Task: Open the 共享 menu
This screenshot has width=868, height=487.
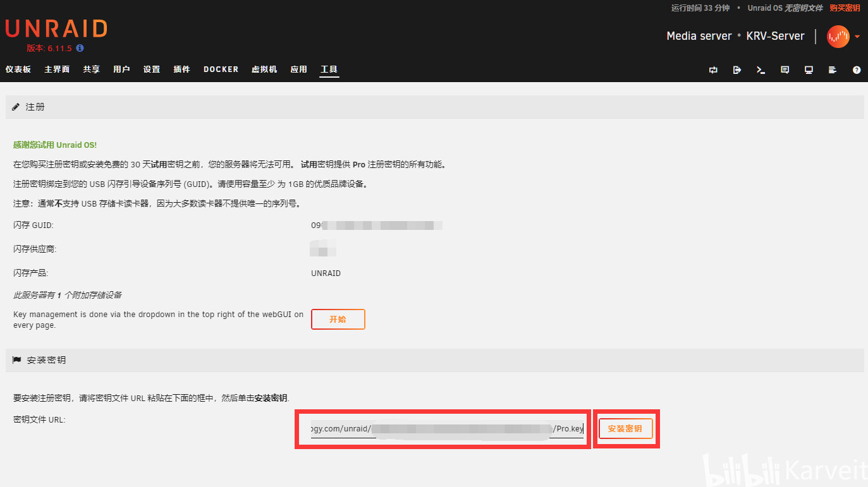Action: click(92, 69)
